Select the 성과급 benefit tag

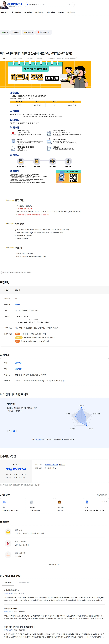point(5,32)
